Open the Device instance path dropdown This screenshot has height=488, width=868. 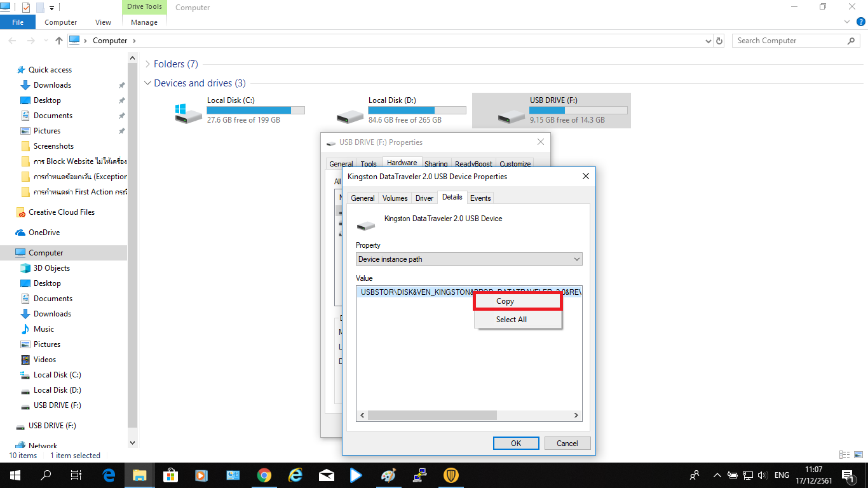click(x=468, y=259)
